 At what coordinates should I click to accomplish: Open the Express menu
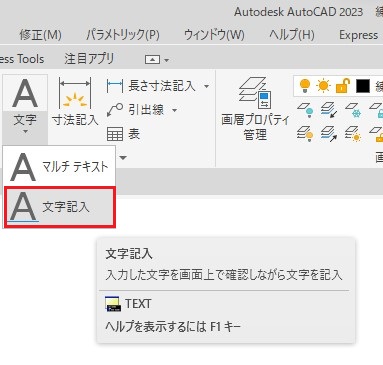pos(358,35)
